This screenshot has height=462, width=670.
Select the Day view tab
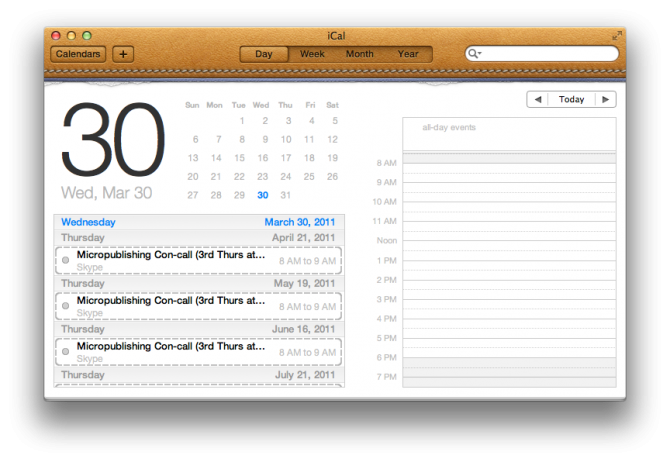(x=264, y=54)
